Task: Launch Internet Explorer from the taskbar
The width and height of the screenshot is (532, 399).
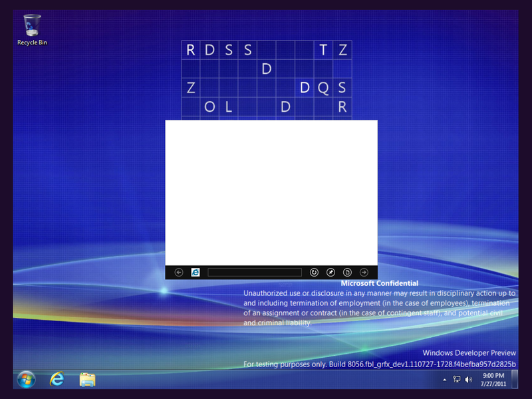Action: pyautogui.click(x=57, y=379)
